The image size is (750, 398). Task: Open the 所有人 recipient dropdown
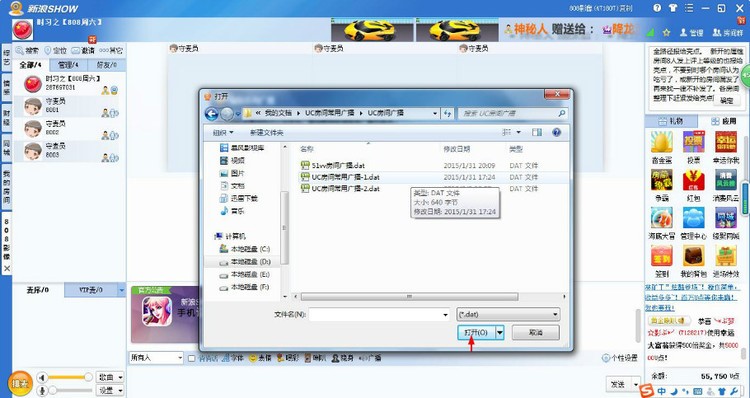pyautogui.click(x=156, y=358)
